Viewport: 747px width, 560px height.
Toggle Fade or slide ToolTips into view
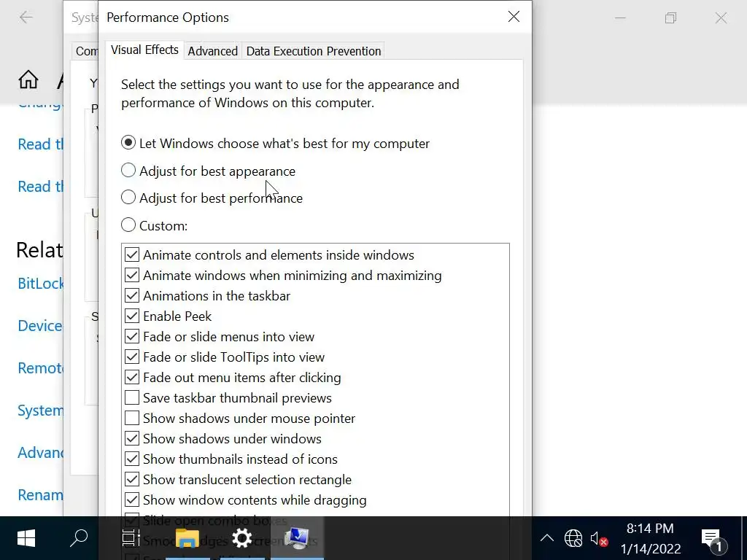point(225,357)
